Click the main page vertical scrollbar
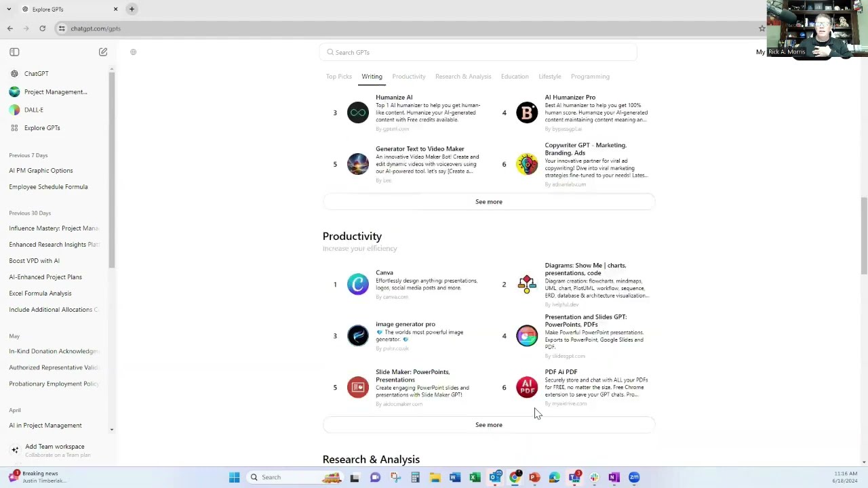The height and width of the screenshot is (488, 868). click(x=863, y=235)
